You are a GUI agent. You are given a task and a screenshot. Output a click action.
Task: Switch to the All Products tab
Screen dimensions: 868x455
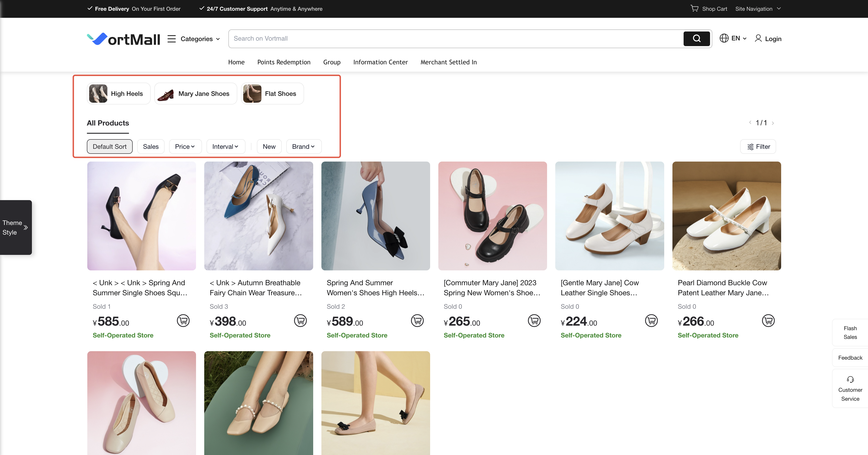click(x=108, y=123)
